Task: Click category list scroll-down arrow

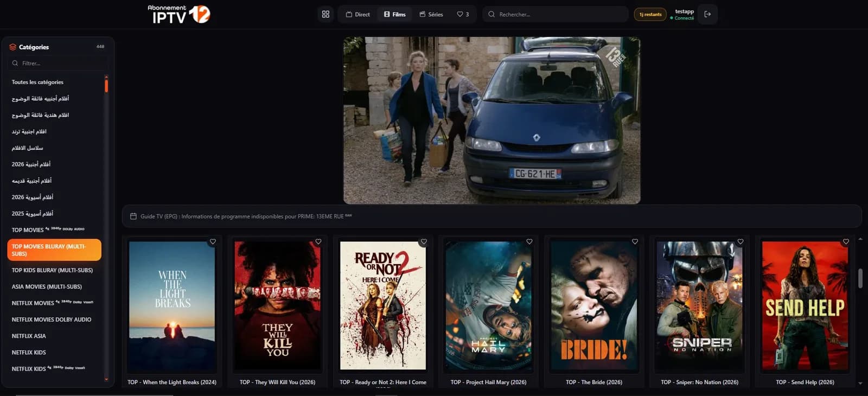Action: pos(106,380)
